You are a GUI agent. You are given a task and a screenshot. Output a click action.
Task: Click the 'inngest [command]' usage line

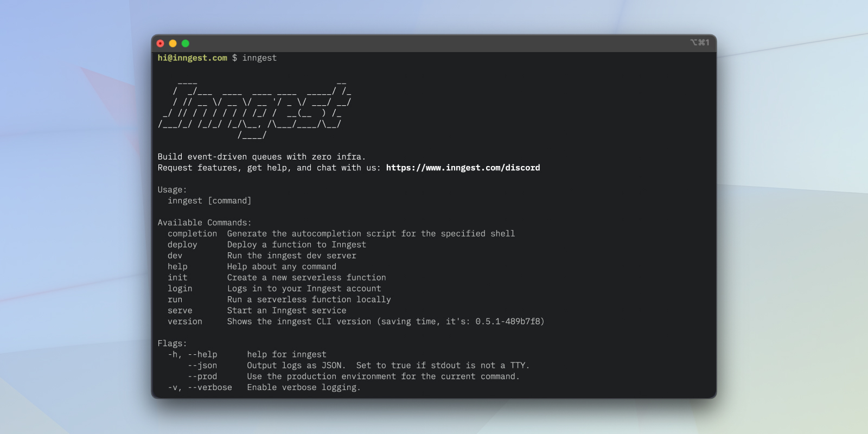pos(209,201)
